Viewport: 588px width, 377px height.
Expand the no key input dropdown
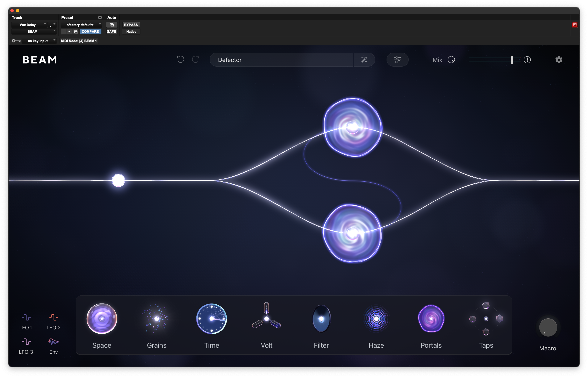click(39, 41)
